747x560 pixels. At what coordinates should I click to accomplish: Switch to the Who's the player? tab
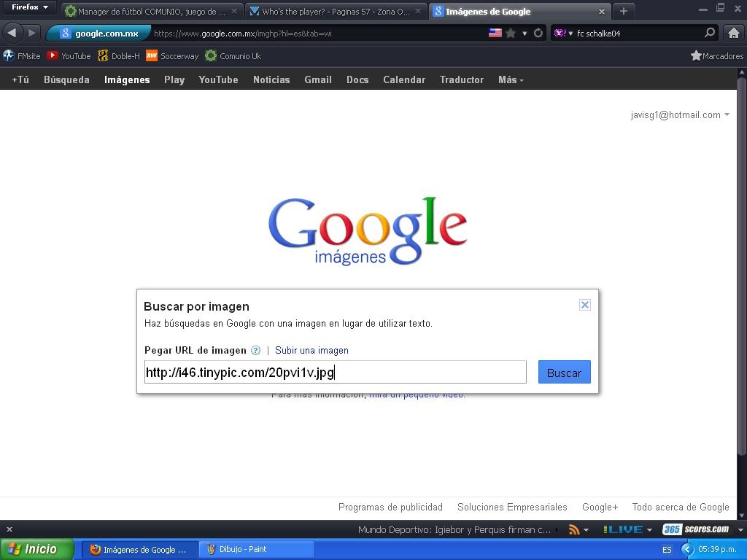tap(336, 12)
